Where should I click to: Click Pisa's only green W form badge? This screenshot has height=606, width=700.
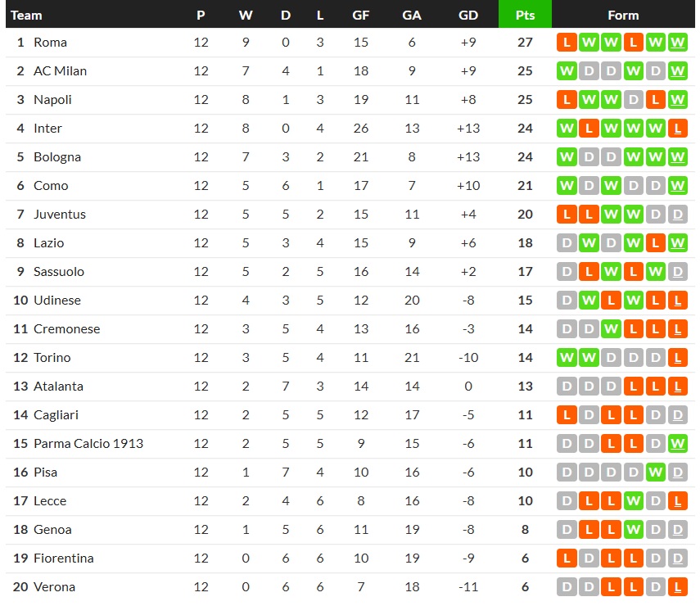point(655,473)
